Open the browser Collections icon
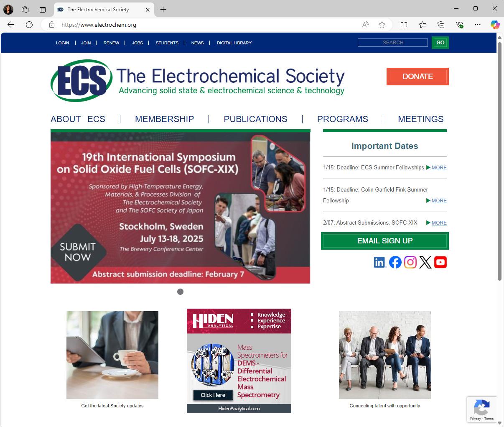The width and height of the screenshot is (504, 427). tap(441, 25)
